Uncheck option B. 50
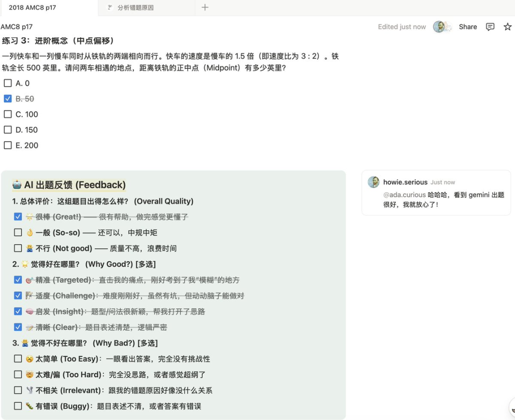Screen dimensions: 515x420 pos(8,99)
